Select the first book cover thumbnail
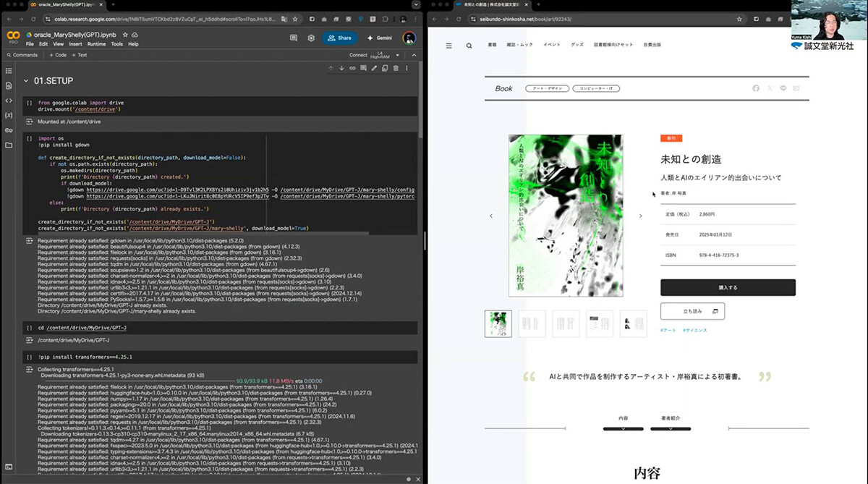This screenshot has width=868, height=484. click(x=498, y=323)
